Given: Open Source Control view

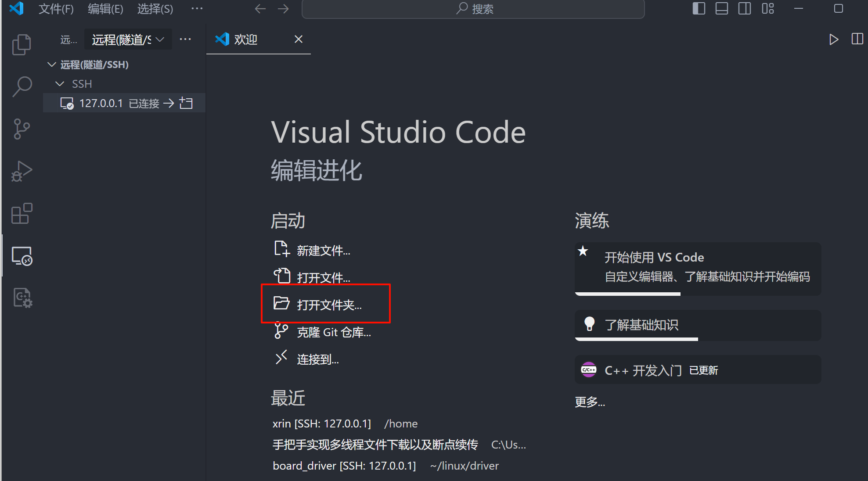Looking at the screenshot, I should (22, 129).
